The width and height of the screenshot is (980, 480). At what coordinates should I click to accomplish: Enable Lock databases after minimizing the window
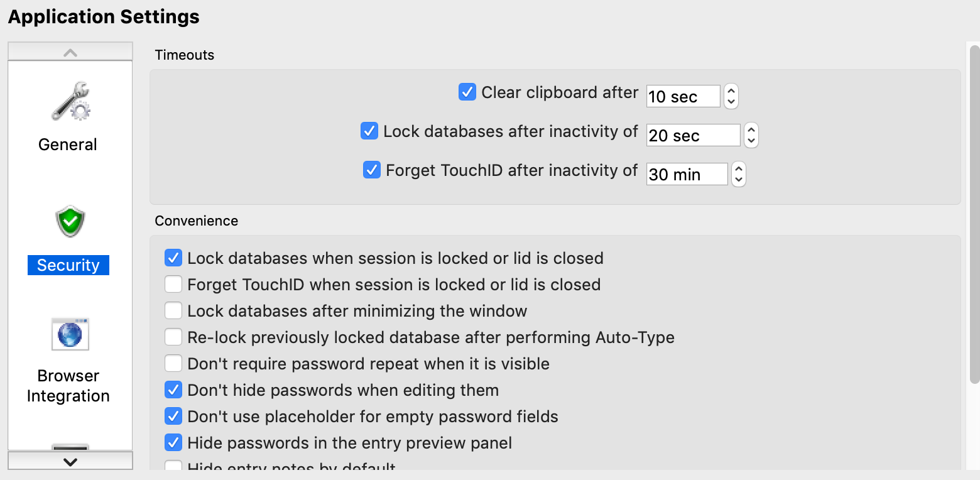point(173,310)
